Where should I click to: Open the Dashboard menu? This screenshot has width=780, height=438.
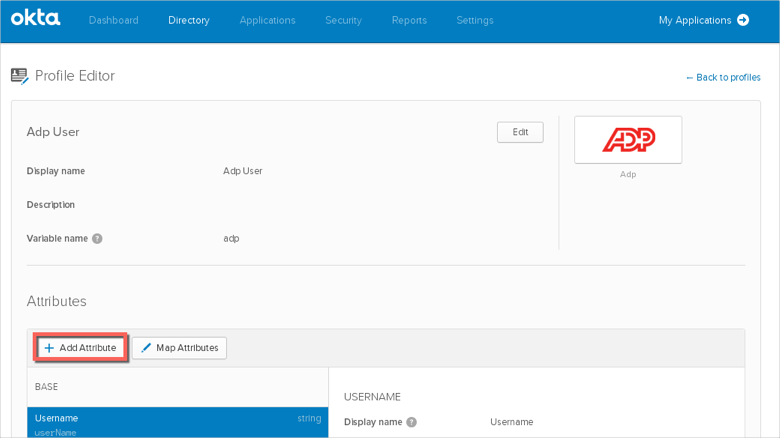coord(113,20)
